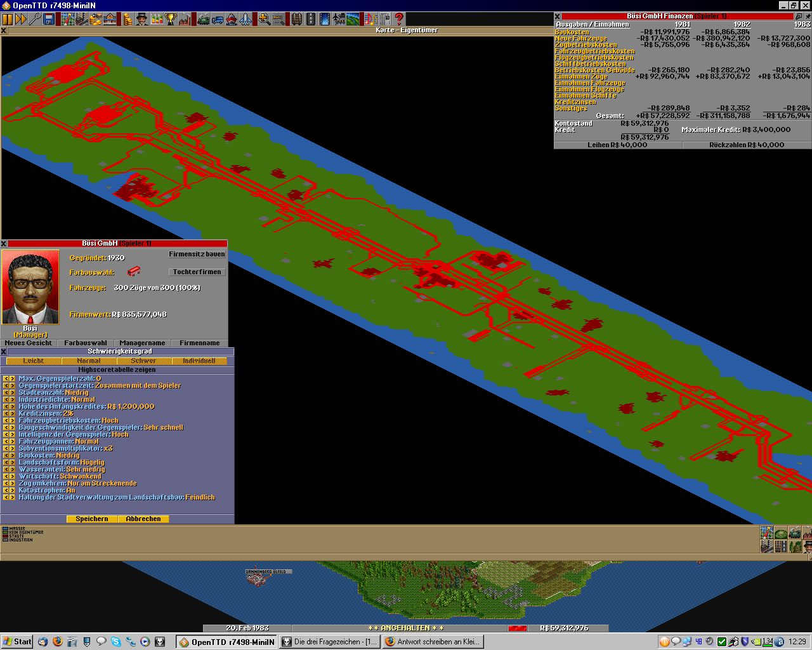
Task: Open the save game disk icon
Action: click(x=49, y=20)
